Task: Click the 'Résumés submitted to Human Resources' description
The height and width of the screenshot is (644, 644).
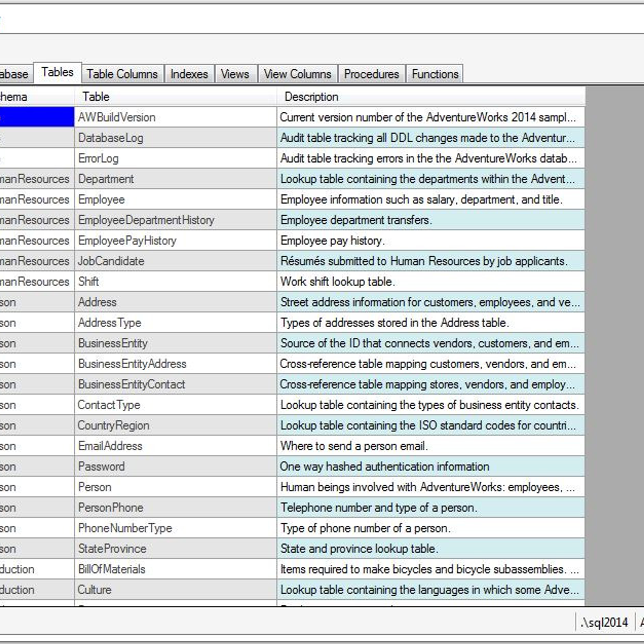Action: (431, 261)
